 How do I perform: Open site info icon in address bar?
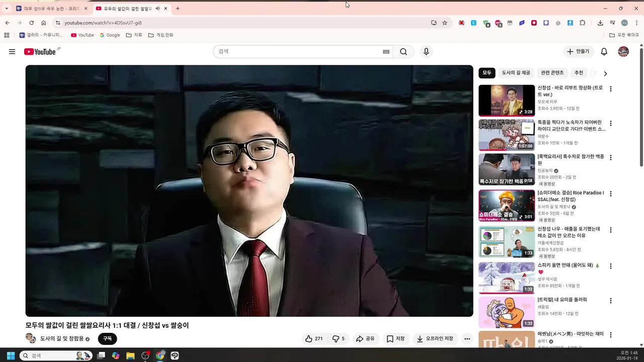[x=58, y=23]
